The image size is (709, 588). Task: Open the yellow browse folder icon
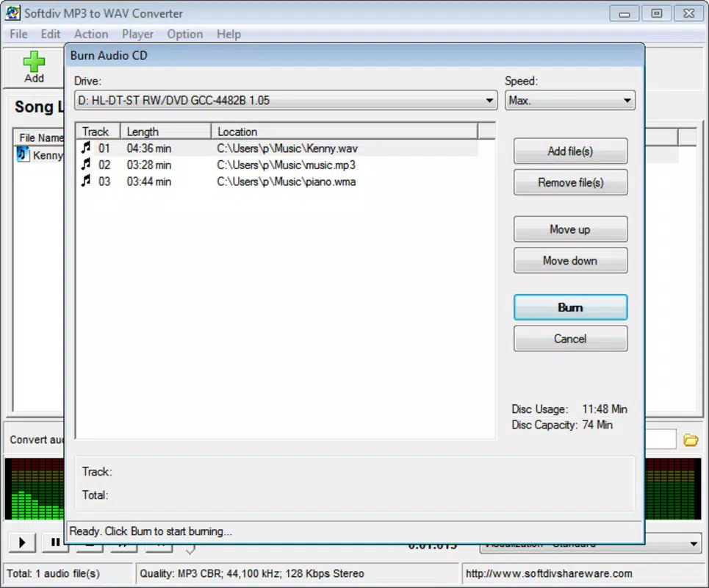click(x=691, y=440)
